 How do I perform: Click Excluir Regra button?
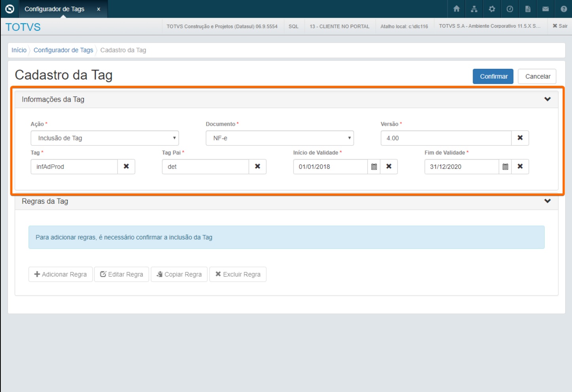(238, 274)
